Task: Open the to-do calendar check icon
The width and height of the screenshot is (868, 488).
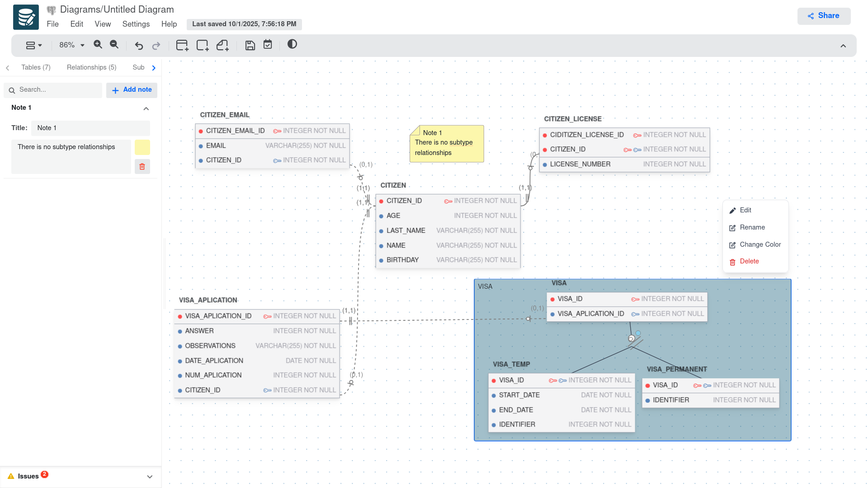Action: click(268, 44)
